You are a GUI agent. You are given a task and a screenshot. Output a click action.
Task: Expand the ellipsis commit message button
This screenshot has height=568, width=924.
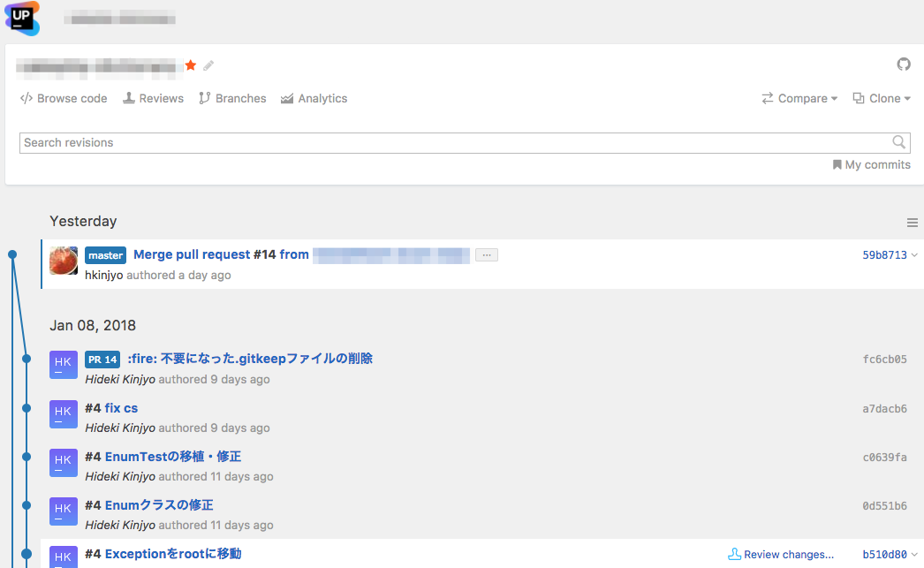click(487, 255)
